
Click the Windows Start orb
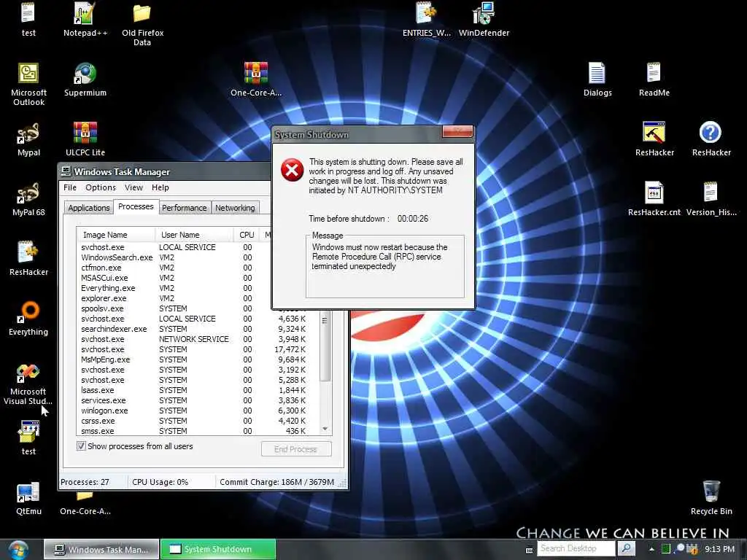[x=18, y=550]
